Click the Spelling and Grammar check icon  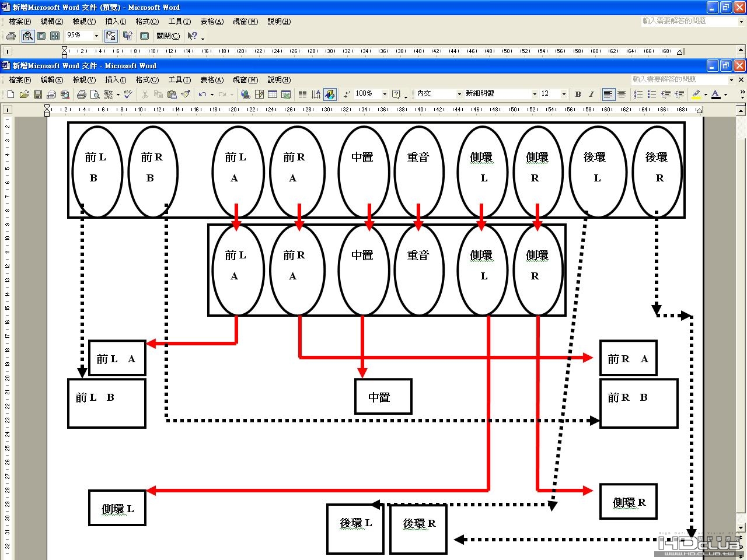click(128, 94)
